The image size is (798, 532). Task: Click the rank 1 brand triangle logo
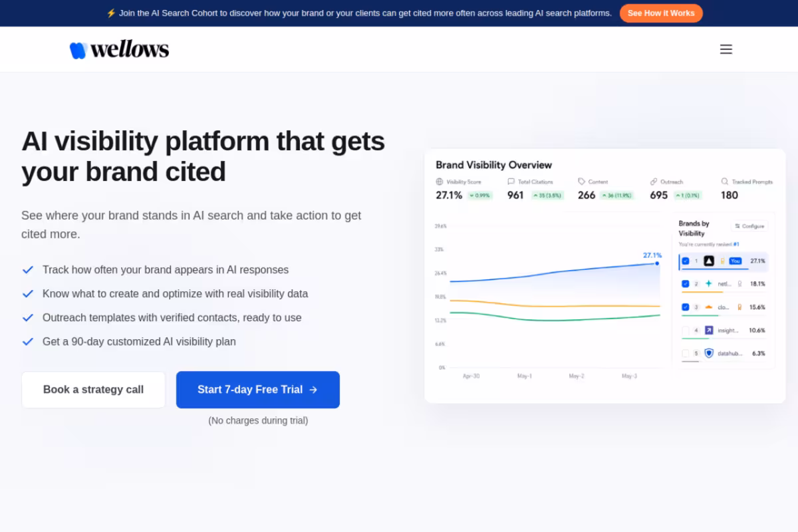709,261
